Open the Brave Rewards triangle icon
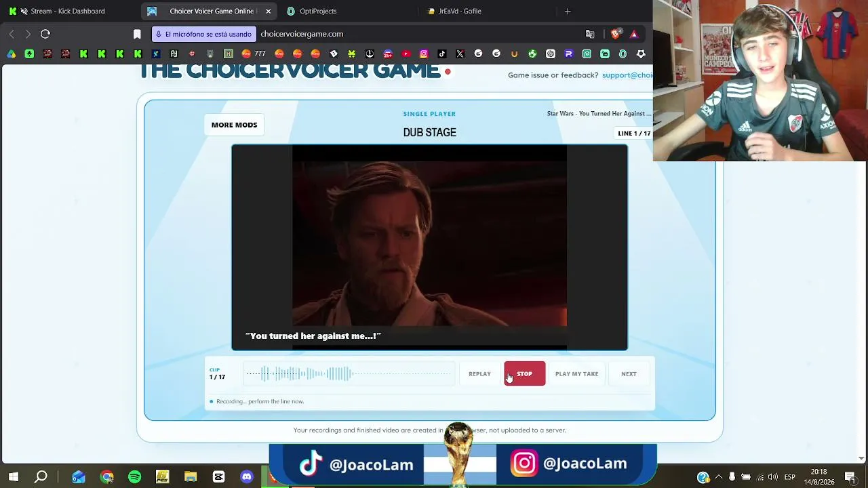Image resolution: width=868 pixels, height=488 pixels. (x=634, y=34)
